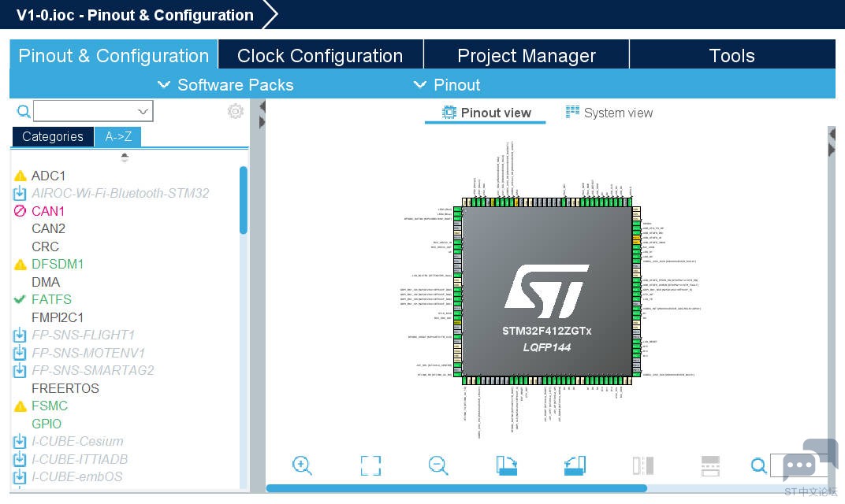Viewport: 845px width, 504px height.
Task: Switch to System view
Action: [x=609, y=113]
